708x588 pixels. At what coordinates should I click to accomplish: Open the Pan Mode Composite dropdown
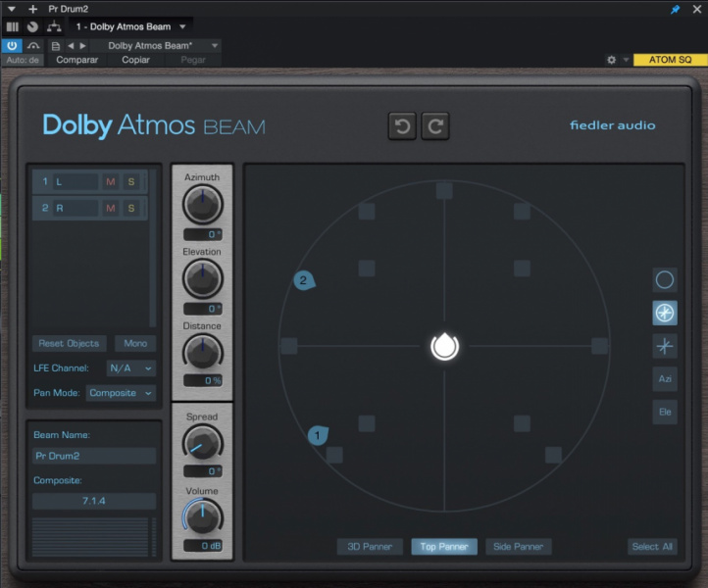(121, 393)
